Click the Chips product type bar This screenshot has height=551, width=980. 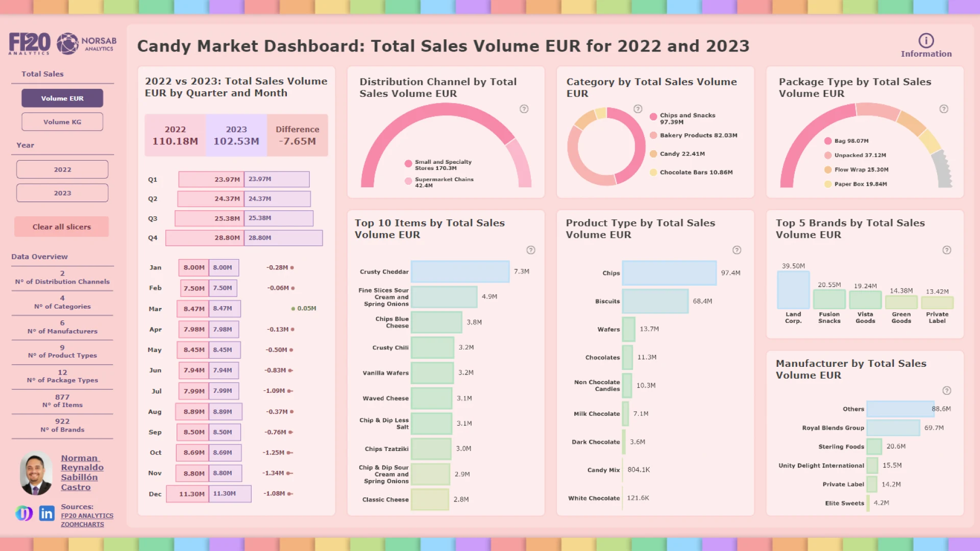point(669,273)
